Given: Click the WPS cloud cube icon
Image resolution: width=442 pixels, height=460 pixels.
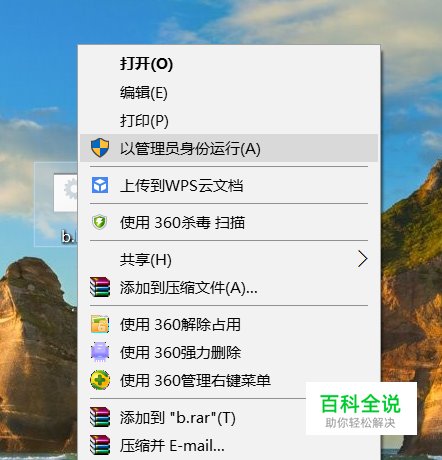Looking at the screenshot, I should coord(100,185).
